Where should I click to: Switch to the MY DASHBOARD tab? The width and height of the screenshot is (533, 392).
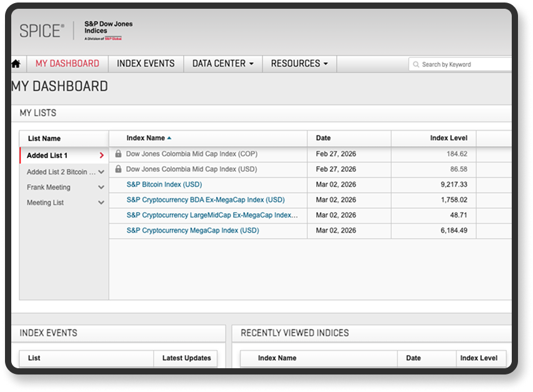(x=67, y=63)
